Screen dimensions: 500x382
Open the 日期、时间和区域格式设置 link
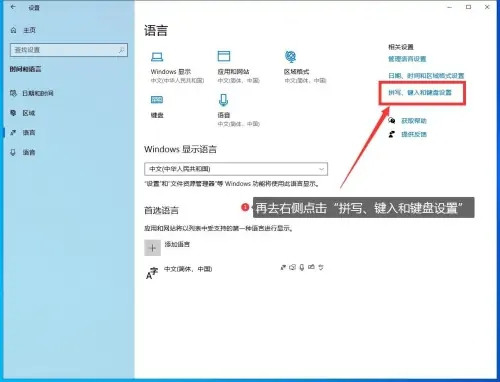(426, 76)
